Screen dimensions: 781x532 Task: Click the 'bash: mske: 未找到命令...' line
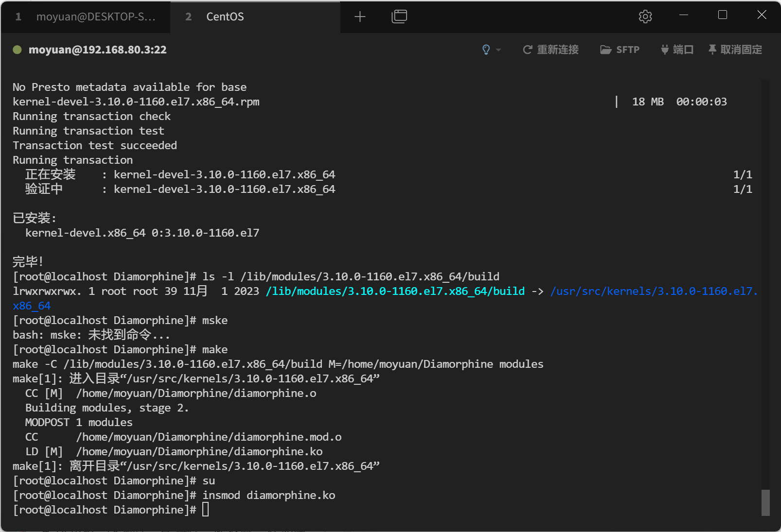[91, 335]
